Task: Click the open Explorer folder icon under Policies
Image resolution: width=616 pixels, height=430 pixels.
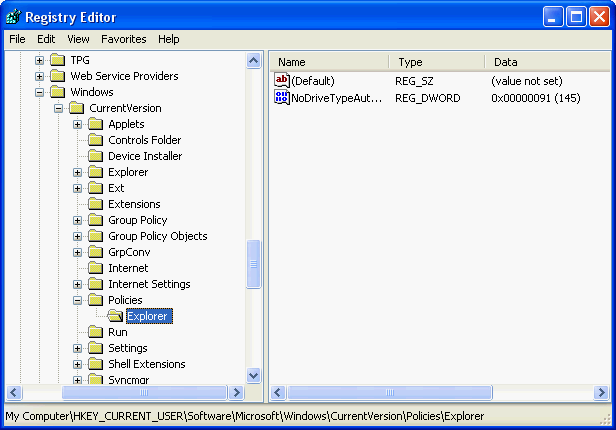Action: [115, 316]
